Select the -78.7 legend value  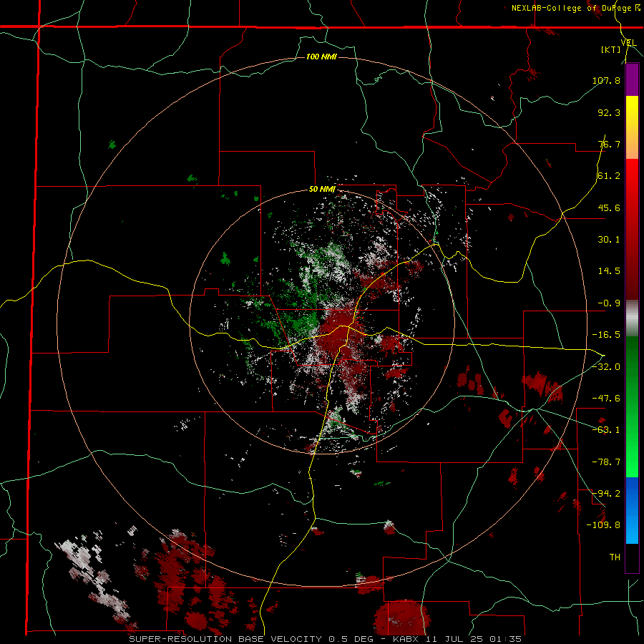(x=606, y=462)
